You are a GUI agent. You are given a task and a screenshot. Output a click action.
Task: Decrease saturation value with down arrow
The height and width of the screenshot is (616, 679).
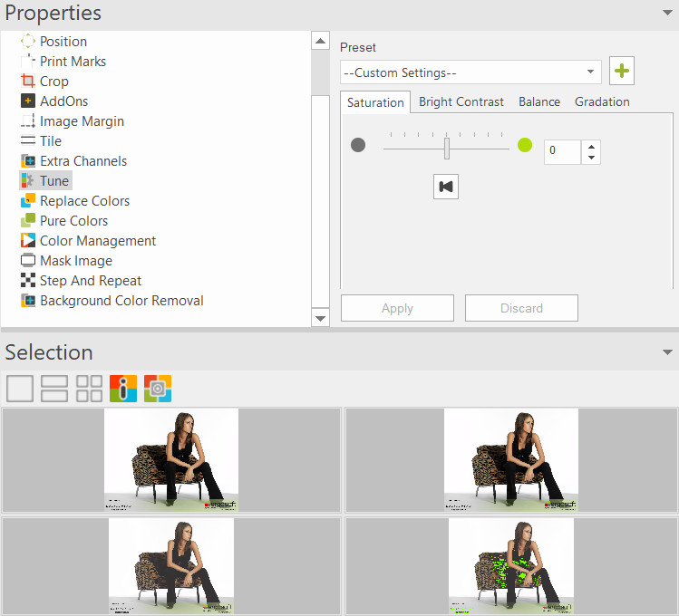coord(591,158)
